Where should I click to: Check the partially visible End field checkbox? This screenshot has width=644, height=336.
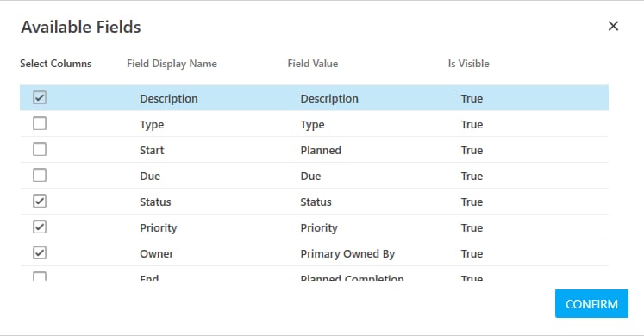click(x=40, y=276)
